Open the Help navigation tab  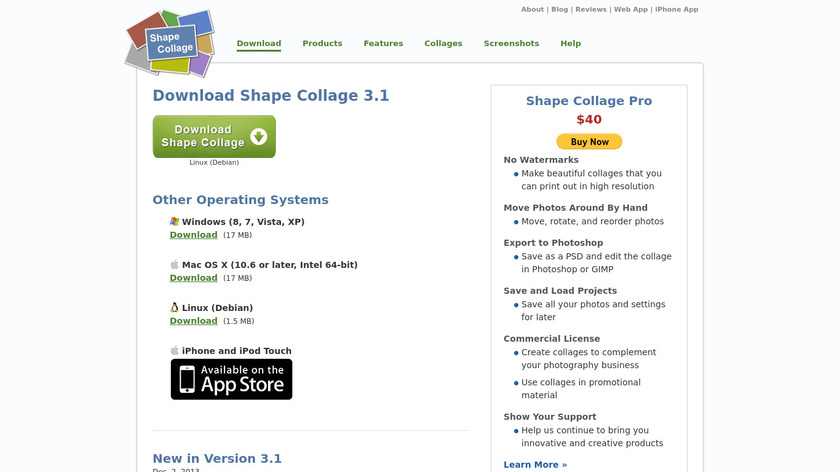(570, 44)
